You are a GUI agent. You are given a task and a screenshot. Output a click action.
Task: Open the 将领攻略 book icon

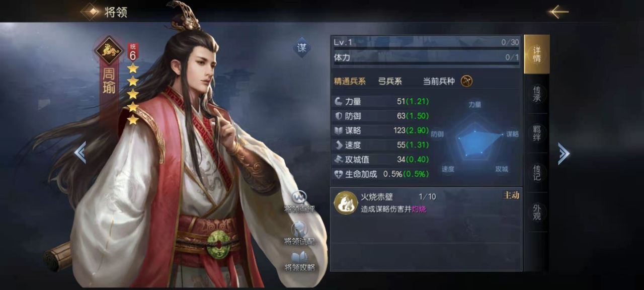(300, 256)
